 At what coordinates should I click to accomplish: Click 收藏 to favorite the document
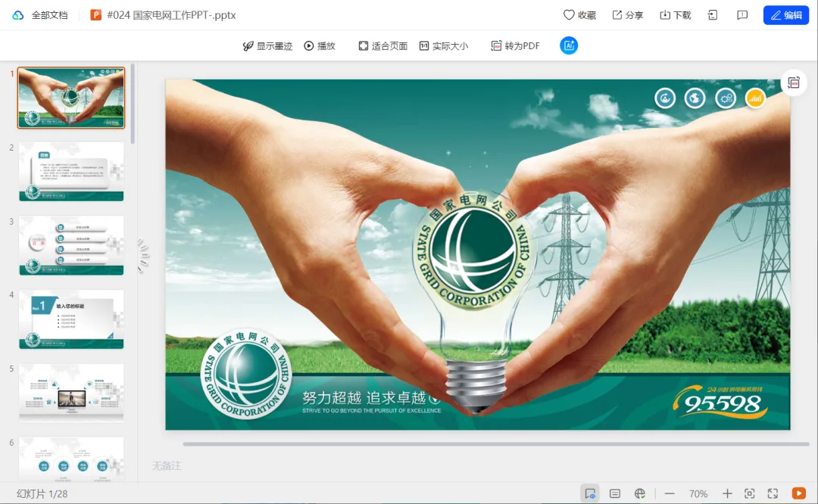pyautogui.click(x=579, y=15)
